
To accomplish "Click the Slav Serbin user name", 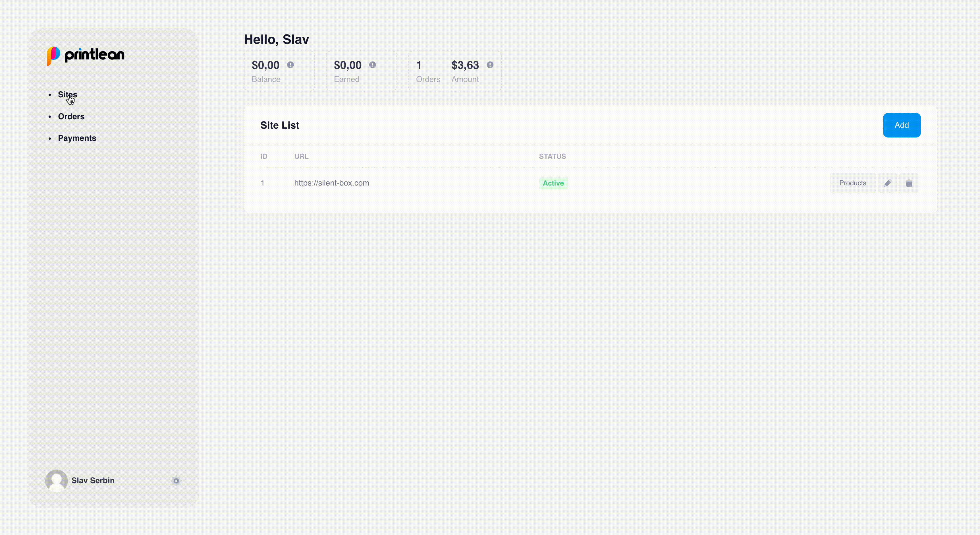I will [93, 481].
